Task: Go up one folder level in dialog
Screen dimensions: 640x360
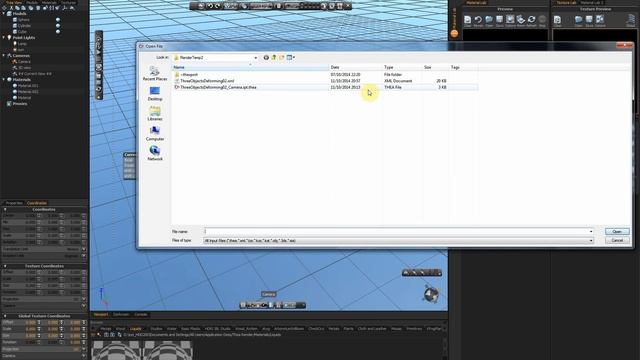Action: (x=274, y=58)
